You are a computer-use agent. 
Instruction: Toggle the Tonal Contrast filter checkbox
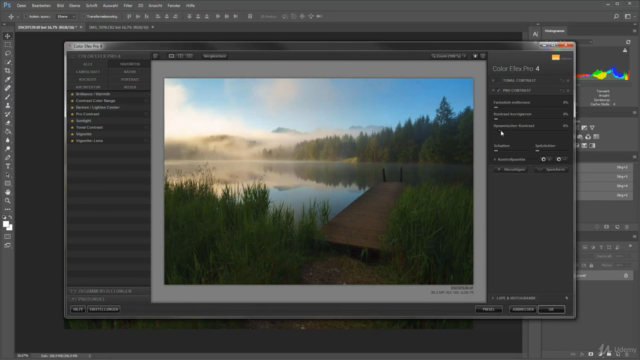point(499,81)
